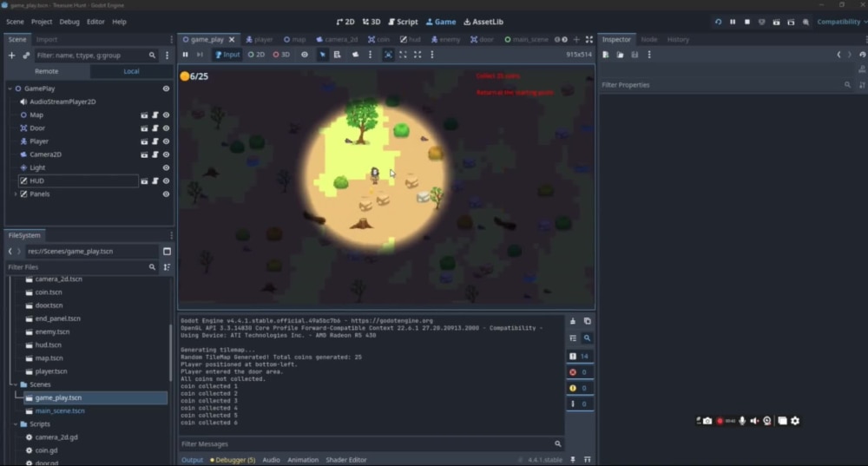Select main_scene.tscn in FileSystem
Viewport: 868px width, 466px height.
[x=60, y=411]
